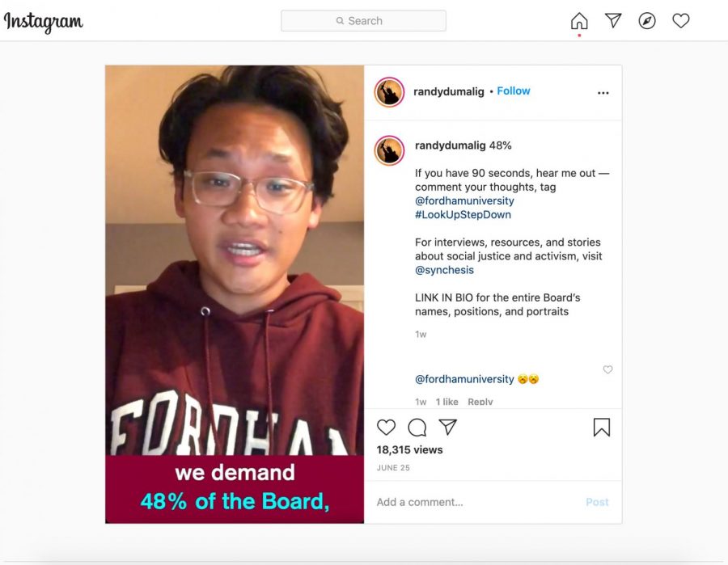Open the Instagram home feed icon

pos(579,21)
